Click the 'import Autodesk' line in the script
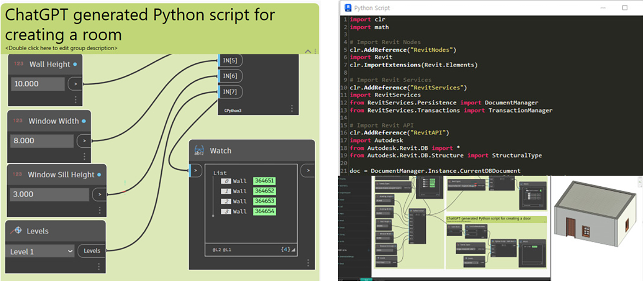Screen dimensions: 644x282 pos(377,140)
